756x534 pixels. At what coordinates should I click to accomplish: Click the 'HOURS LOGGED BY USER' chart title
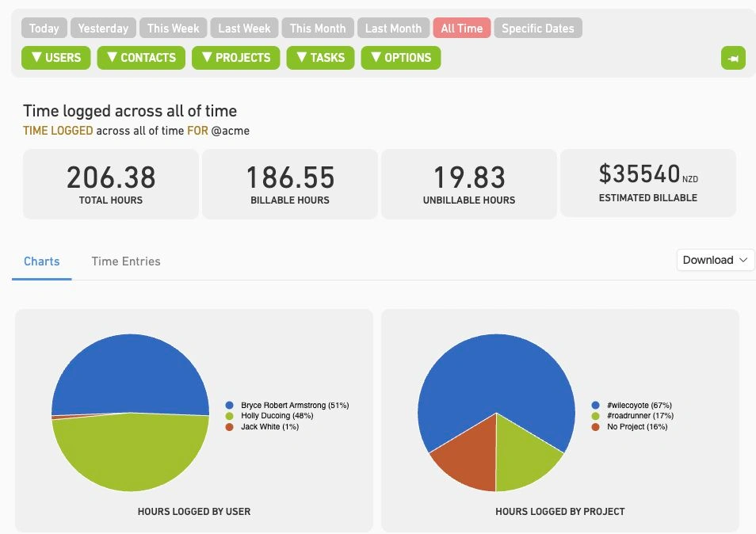pyautogui.click(x=194, y=512)
